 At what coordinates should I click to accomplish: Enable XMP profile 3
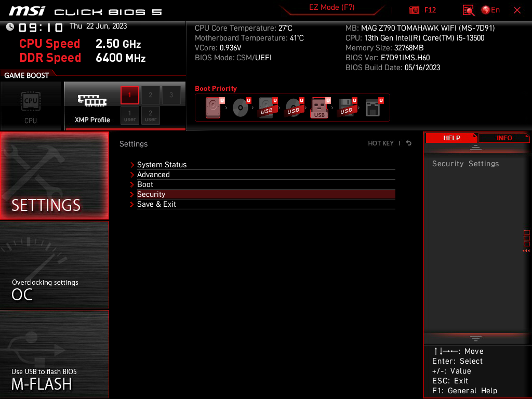(171, 95)
